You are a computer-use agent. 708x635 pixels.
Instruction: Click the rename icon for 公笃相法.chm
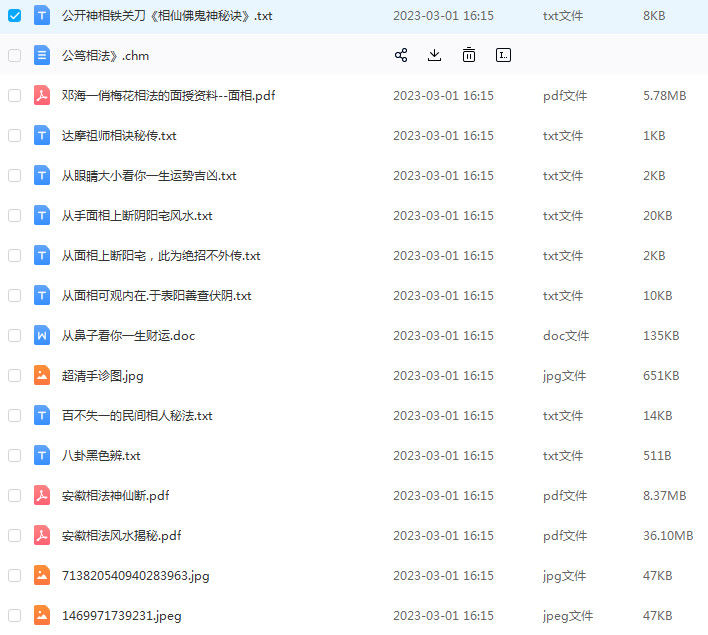[x=504, y=56]
